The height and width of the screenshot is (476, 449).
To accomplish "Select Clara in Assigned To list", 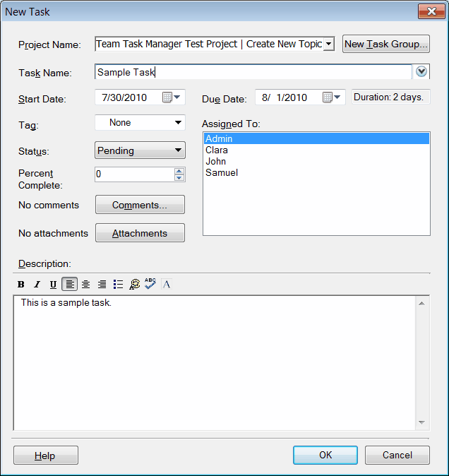I will click(217, 150).
